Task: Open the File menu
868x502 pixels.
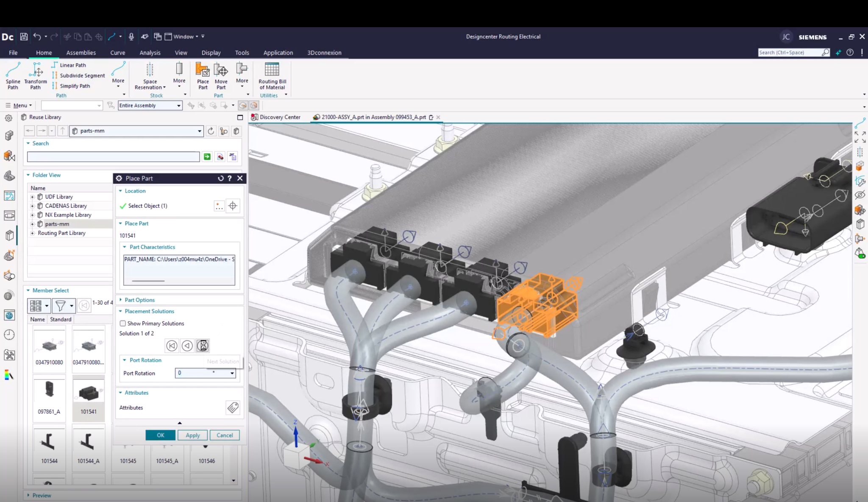Action: (x=13, y=53)
